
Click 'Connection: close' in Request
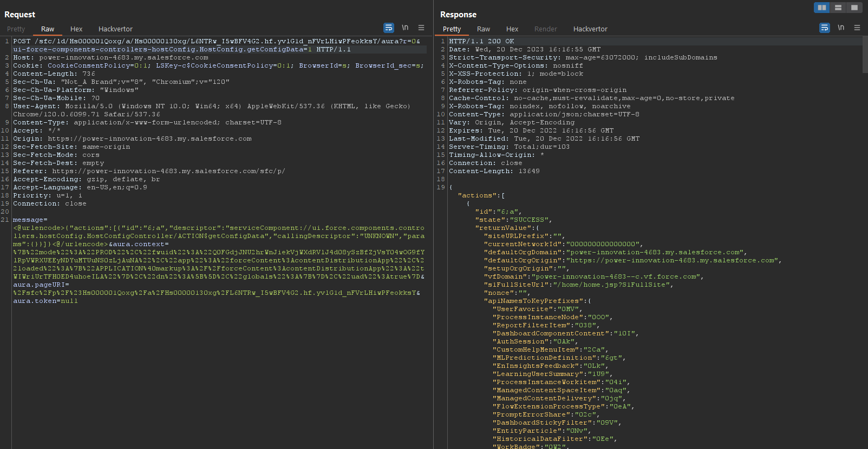tap(50, 203)
